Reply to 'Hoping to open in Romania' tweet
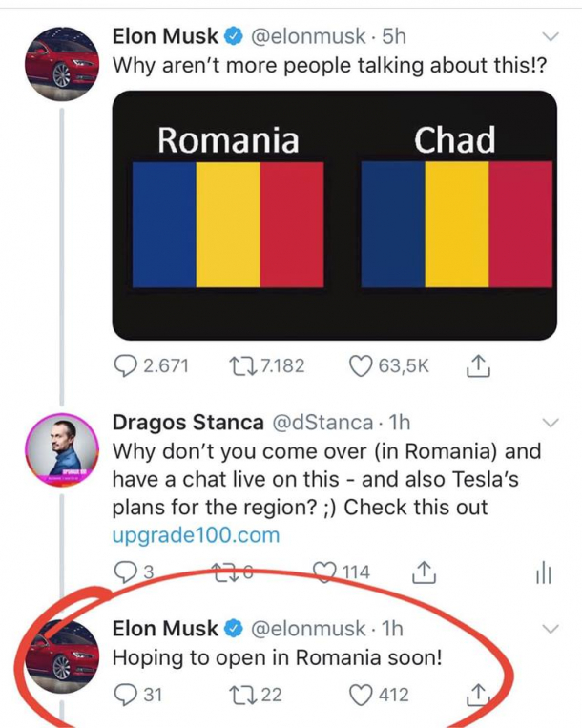Image resolution: width=582 pixels, height=728 pixels. [x=125, y=695]
